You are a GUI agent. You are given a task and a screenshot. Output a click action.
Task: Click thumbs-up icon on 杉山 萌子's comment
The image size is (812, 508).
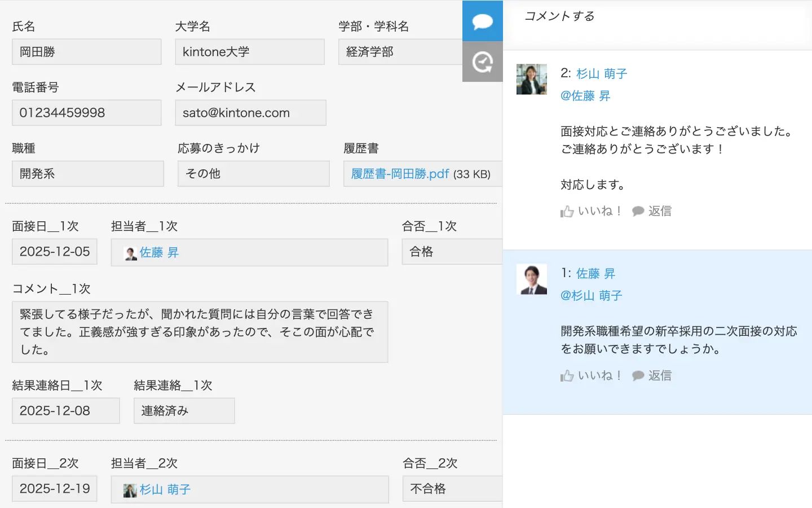[x=567, y=212]
